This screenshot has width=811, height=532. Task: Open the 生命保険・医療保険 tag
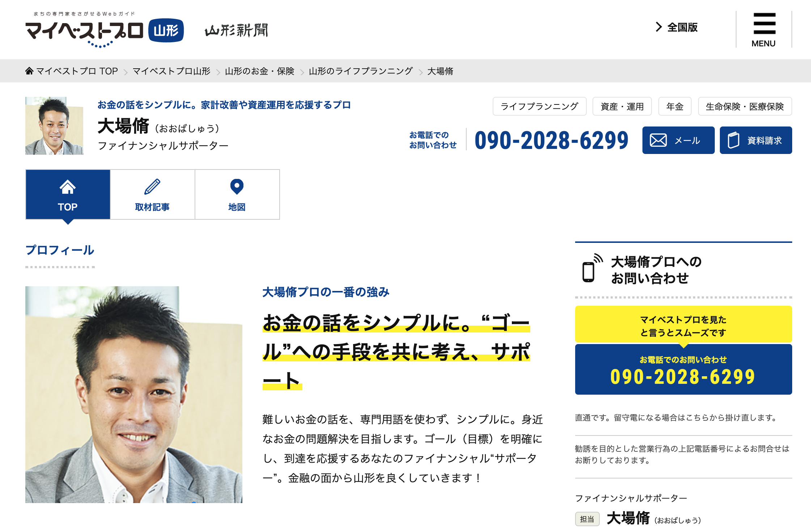[x=745, y=106]
